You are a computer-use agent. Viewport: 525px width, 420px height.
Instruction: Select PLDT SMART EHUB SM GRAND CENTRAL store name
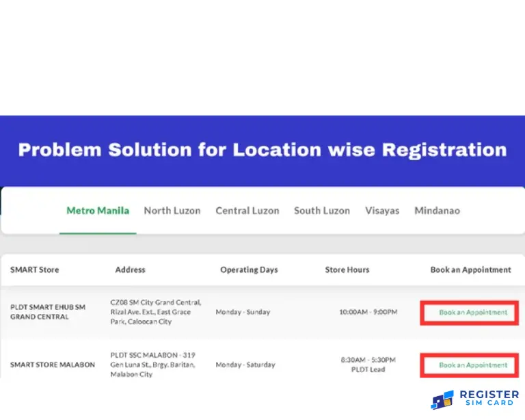coord(48,312)
